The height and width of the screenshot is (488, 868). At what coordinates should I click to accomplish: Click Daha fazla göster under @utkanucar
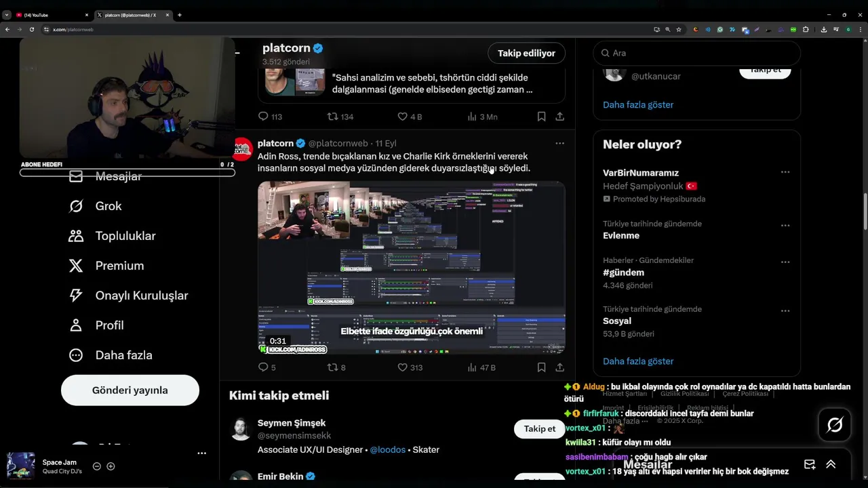point(638,105)
